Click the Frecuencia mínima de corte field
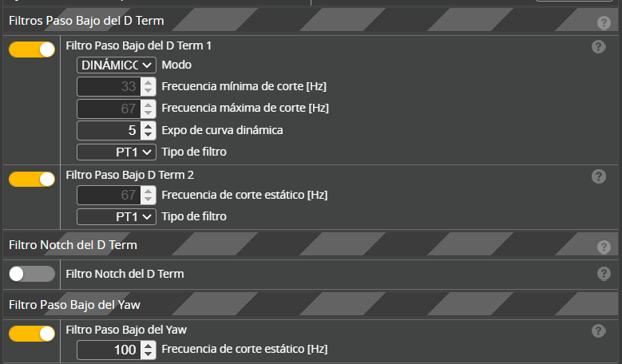 point(109,87)
